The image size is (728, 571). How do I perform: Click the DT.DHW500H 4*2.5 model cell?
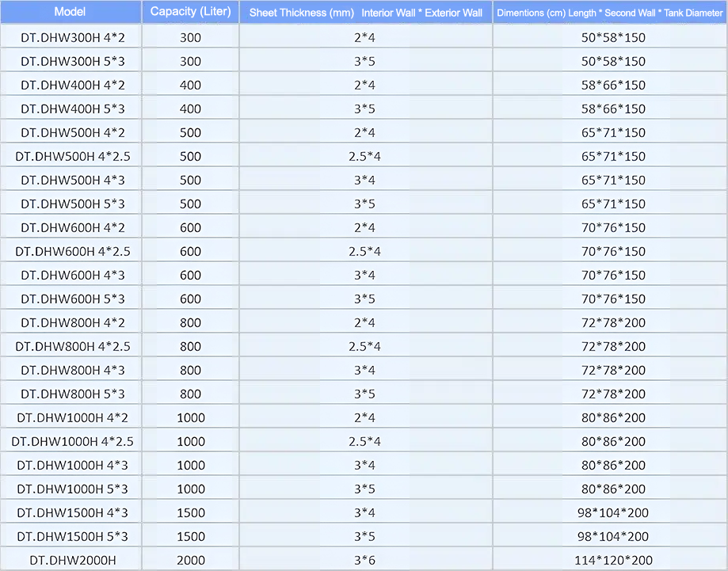click(72, 156)
